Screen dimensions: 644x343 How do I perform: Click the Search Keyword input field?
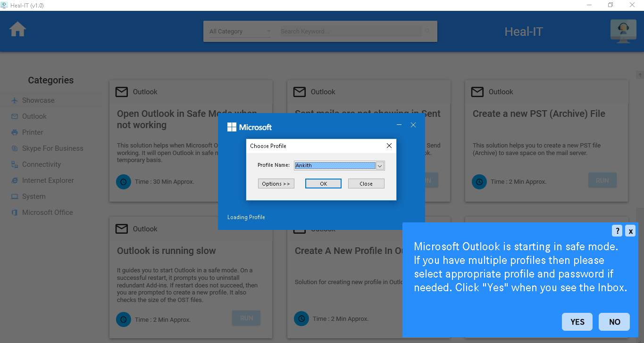click(x=349, y=31)
